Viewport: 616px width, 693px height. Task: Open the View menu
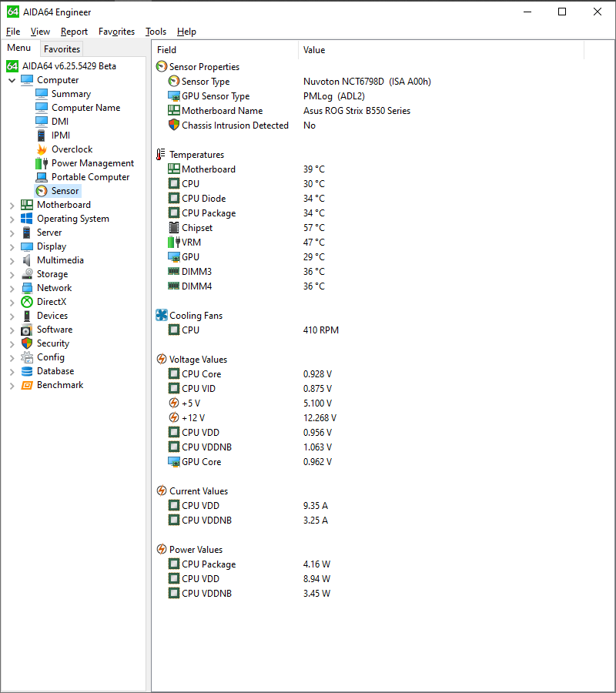click(40, 32)
